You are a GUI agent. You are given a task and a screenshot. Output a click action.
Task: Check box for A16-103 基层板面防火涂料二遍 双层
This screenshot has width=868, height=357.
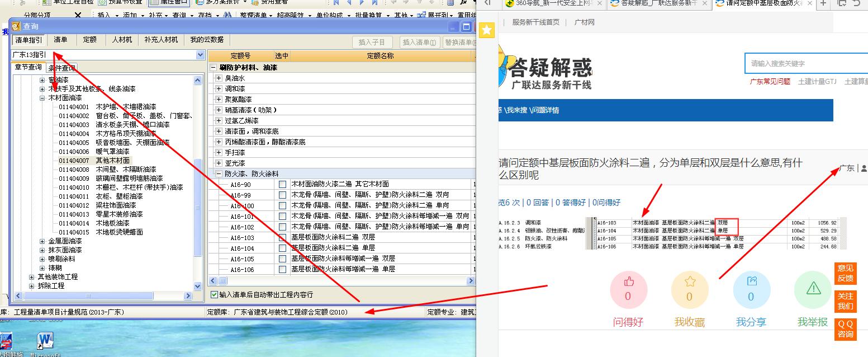click(x=282, y=237)
